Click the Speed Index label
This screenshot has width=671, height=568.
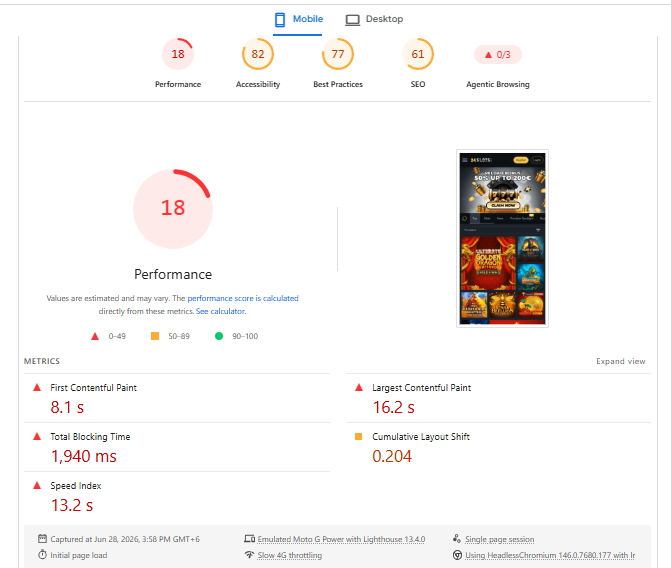pos(76,486)
